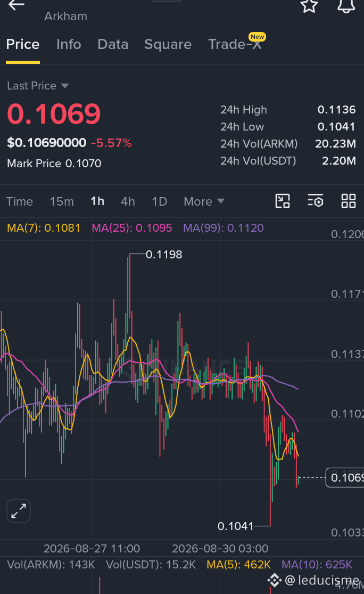Tap the MA(99): 0.1120 indicator label
The height and width of the screenshot is (594, 364).
(224, 228)
